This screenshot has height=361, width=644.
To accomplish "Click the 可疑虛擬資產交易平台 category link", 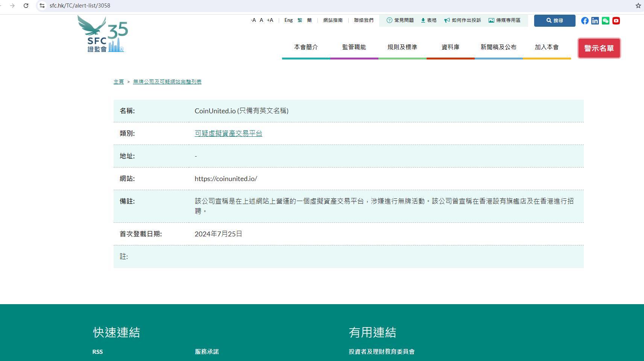I will coord(228,133).
